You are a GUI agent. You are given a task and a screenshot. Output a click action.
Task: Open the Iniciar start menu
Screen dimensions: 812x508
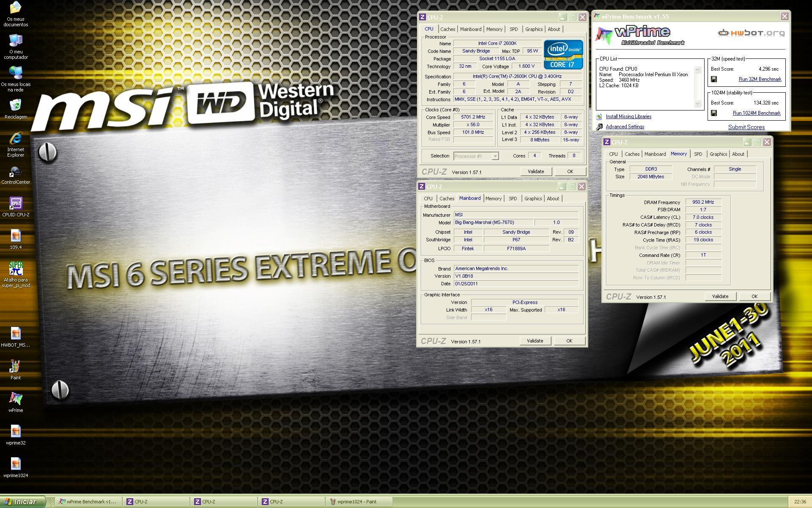coord(23,502)
